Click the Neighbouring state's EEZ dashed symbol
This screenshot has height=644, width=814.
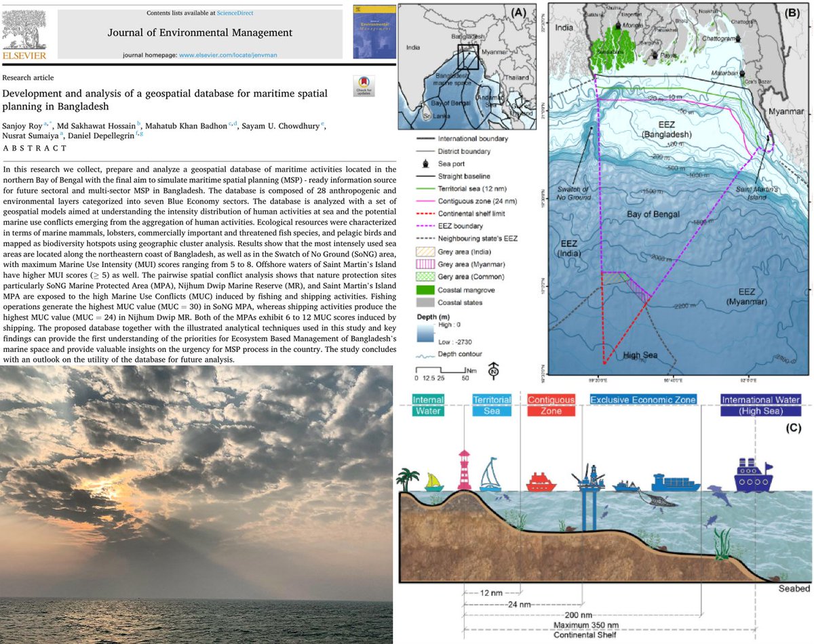pos(425,239)
